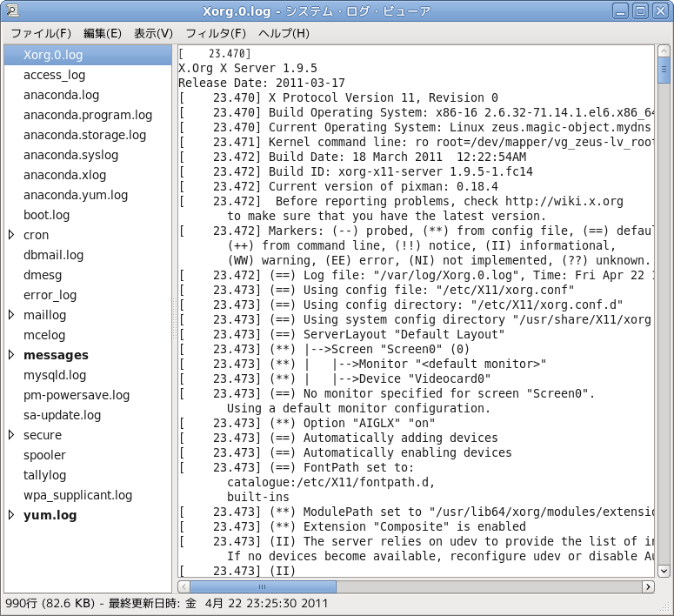Open dbmail.log
Image resolution: width=674 pixels, height=616 pixels.
coord(88,255)
